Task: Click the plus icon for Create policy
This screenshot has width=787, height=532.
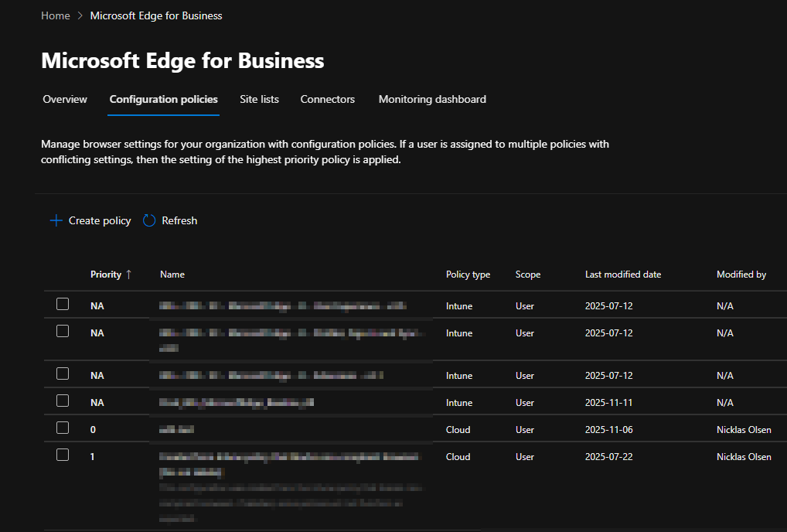Action: pyautogui.click(x=56, y=221)
